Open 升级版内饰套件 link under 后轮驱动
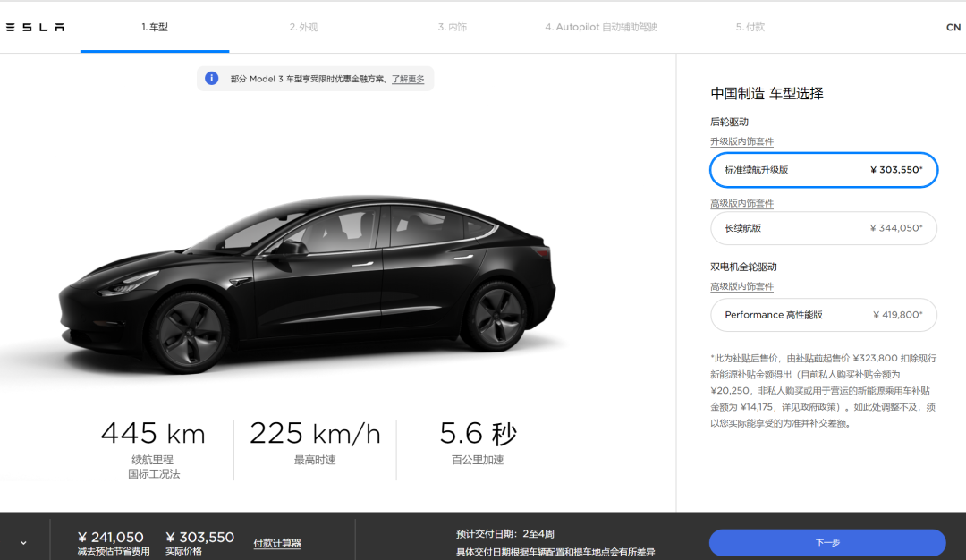Image resolution: width=966 pixels, height=560 pixels. tap(741, 141)
